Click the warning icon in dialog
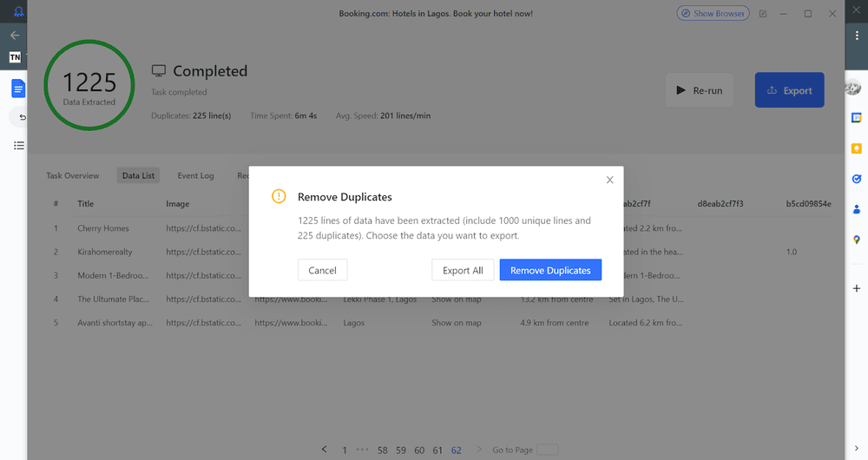This screenshot has height=460, width=868. click(279, 196)
